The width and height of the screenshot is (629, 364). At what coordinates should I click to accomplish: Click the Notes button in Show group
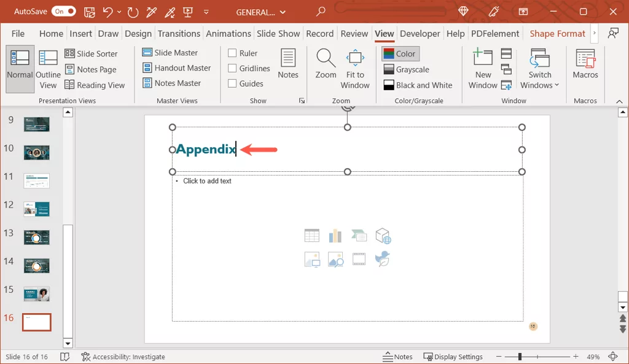tap(288, 63)
